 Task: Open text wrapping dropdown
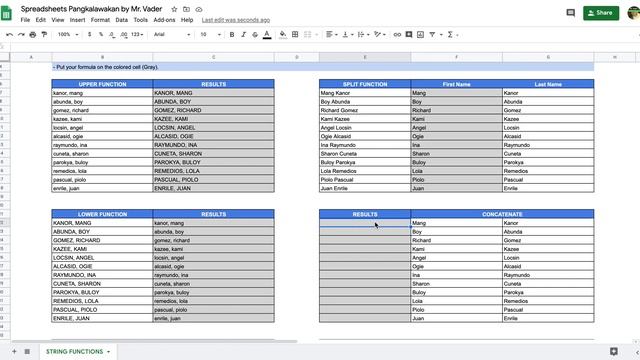tap(363, 35)
